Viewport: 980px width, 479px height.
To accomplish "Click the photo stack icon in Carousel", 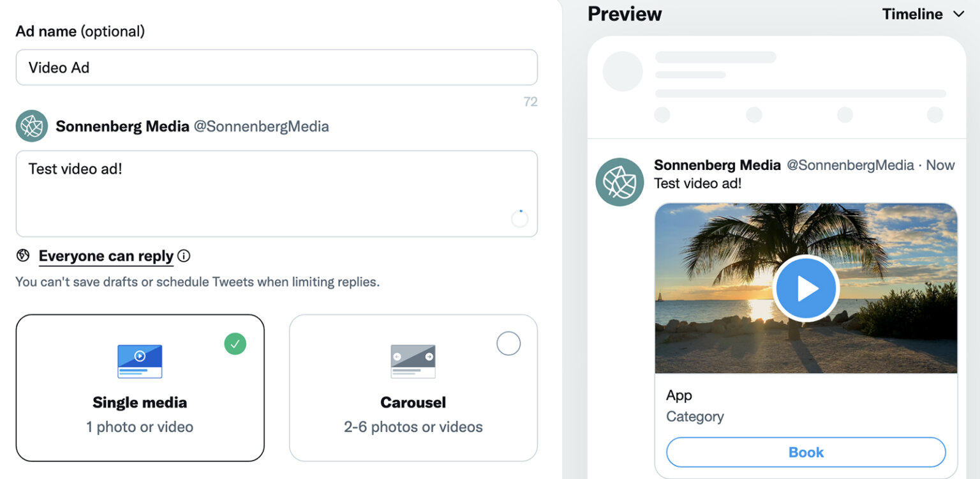I will point(413,361).
